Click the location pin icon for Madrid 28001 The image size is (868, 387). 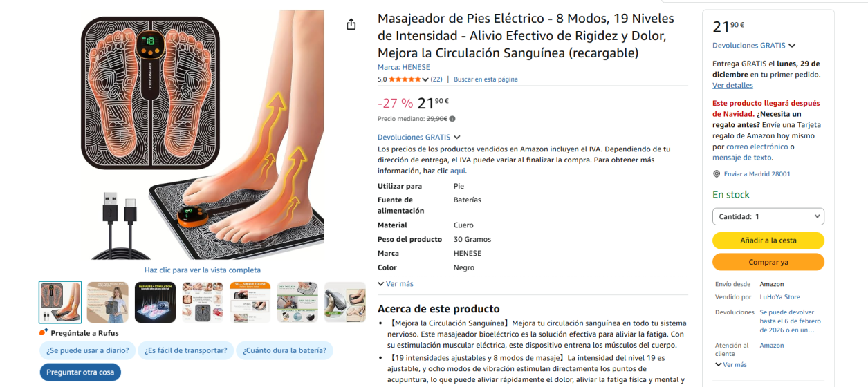pos(717,174)
